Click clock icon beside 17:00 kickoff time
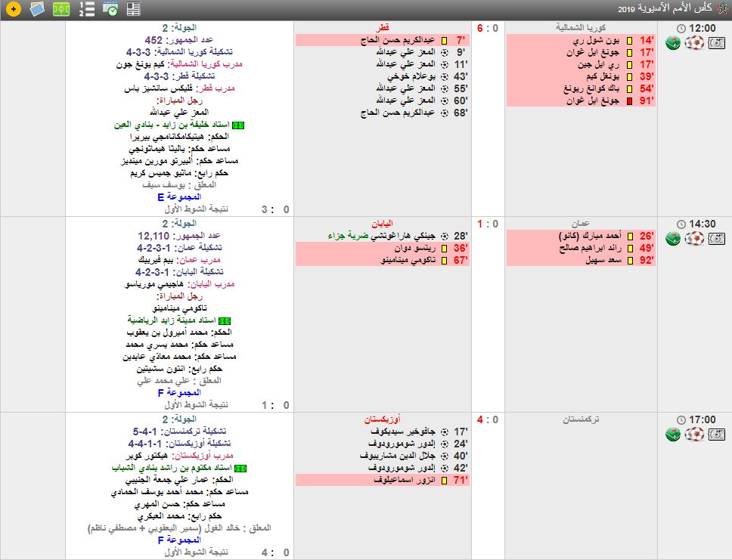 click(681, 420)
